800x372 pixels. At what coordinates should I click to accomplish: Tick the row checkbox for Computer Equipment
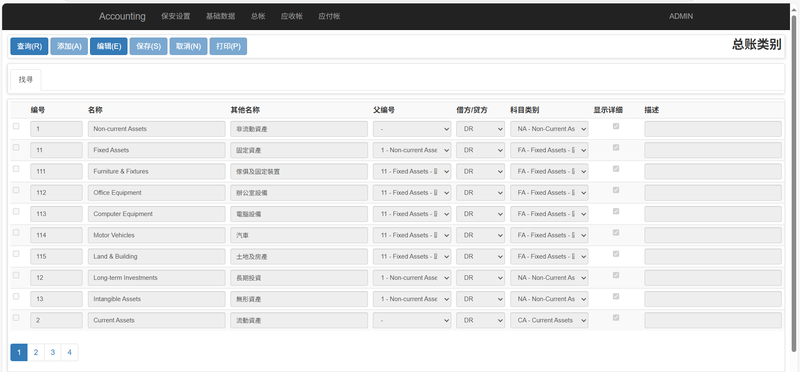[x=16, y=211]
